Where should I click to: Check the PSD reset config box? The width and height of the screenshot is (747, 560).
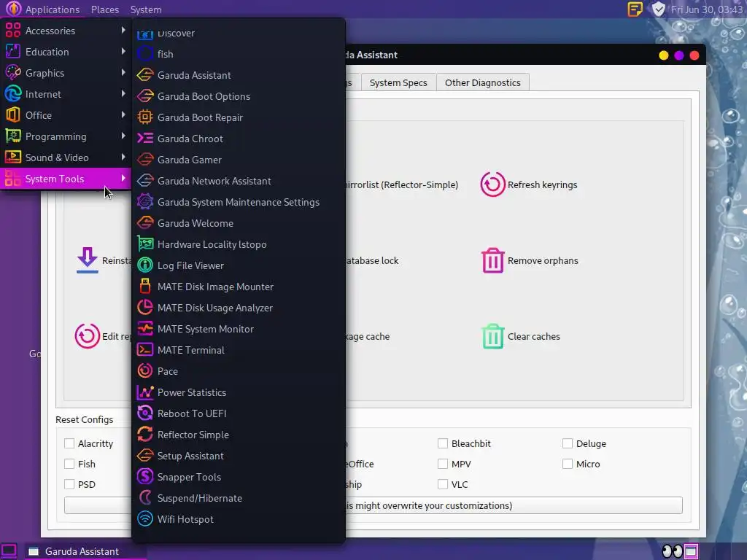click(x=69, y=484)
